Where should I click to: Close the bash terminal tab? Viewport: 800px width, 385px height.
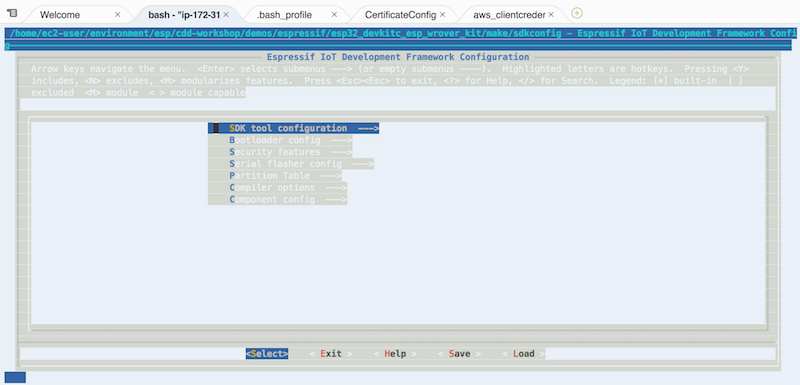click(226, 15)
